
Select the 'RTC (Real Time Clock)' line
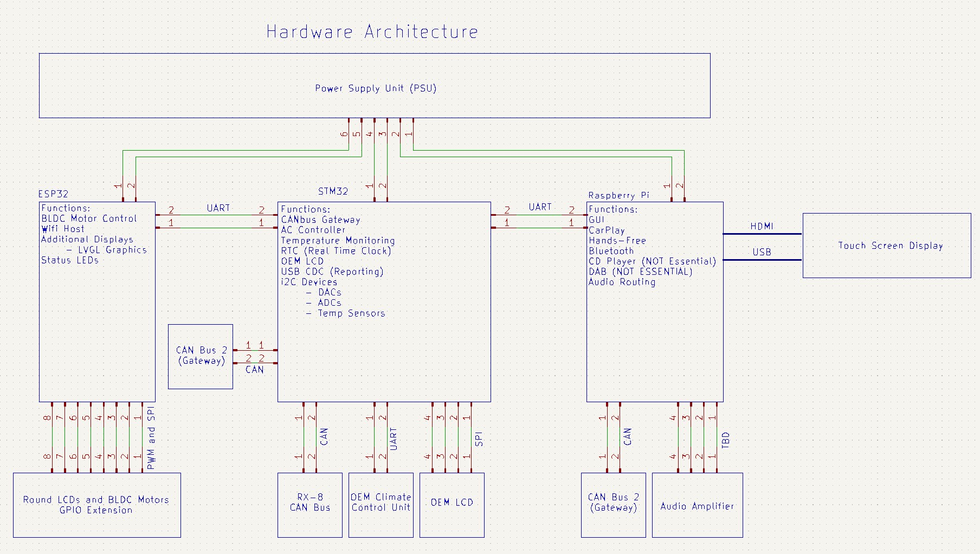pyautogui.click(x=336, y=250)
